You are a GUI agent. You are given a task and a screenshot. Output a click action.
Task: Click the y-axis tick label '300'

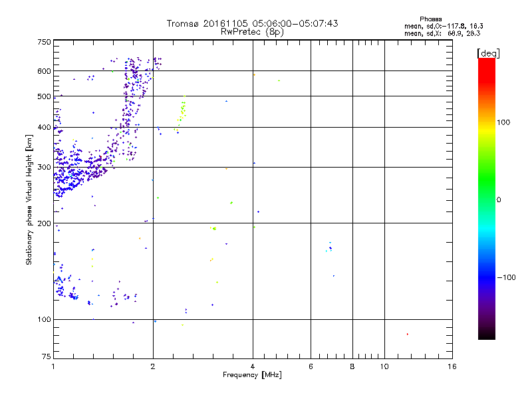pos(44,167)
